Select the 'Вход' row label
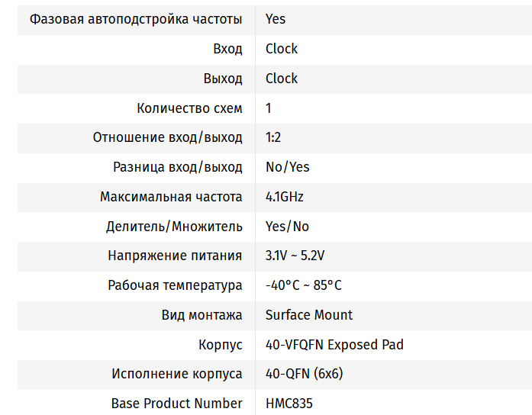Viewport: 532px width, 415px height. tap(227, 48)
